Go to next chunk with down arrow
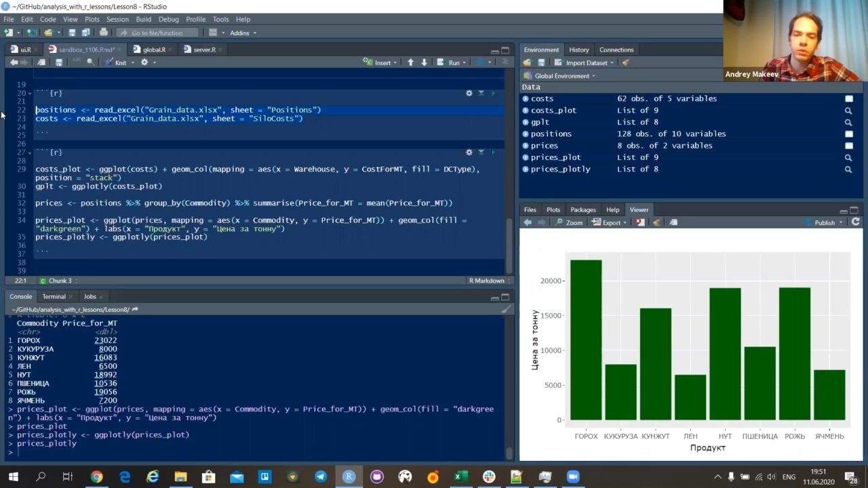The image size is (868, 488). click(x=425, y=62)
